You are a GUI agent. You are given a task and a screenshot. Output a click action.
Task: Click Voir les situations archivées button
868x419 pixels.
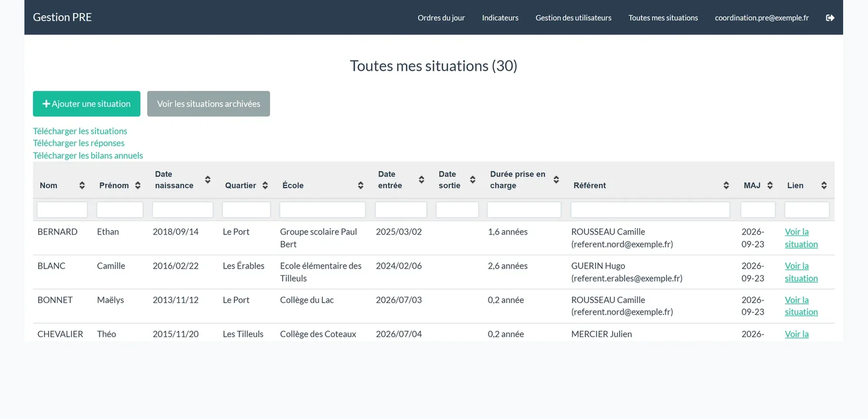pos(208,104)
